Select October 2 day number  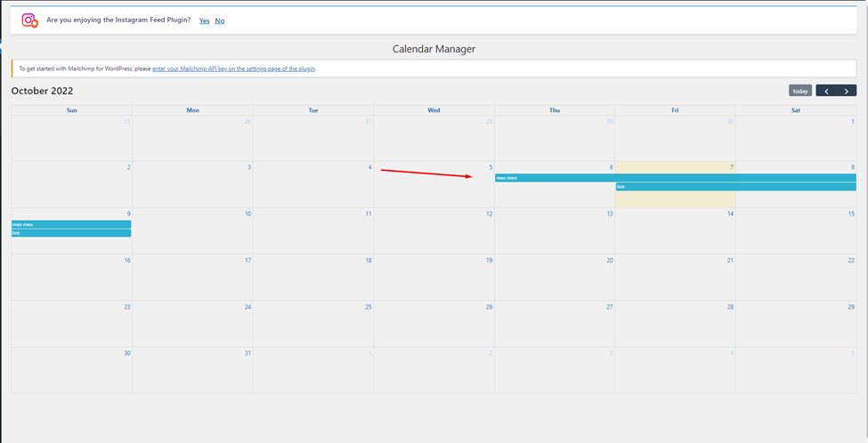128,167
